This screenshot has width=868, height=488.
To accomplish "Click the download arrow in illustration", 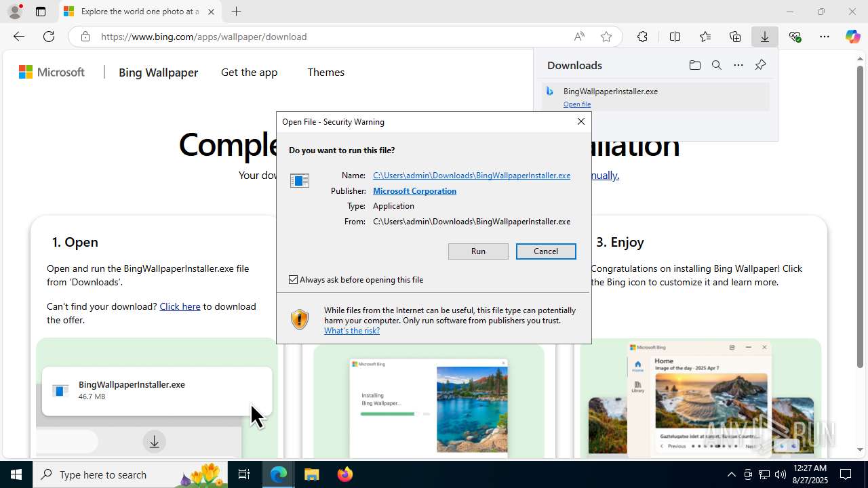I will [155, 442].
